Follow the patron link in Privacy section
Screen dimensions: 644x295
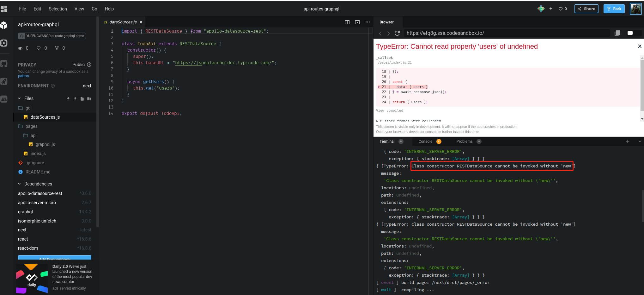(23, 76)
